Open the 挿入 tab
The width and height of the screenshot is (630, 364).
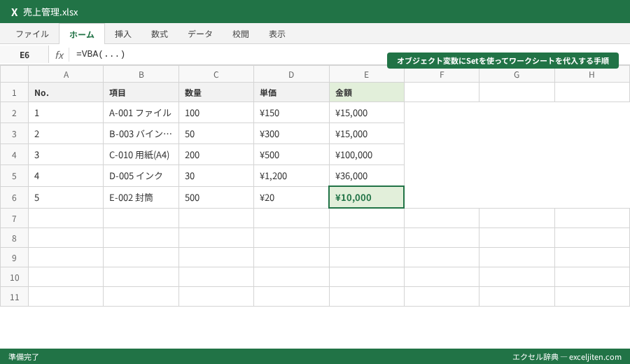pos(123,34)
